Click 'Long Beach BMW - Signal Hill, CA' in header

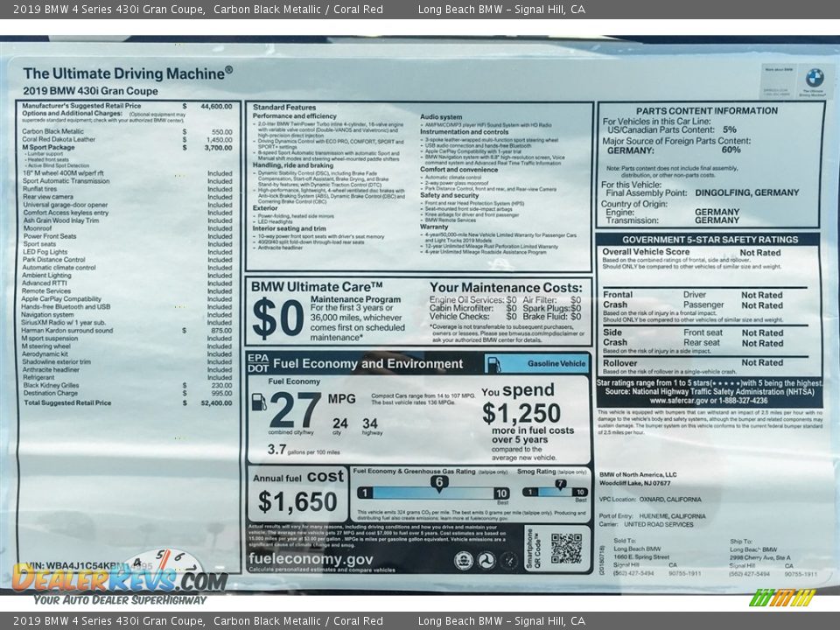click(x=501, y=10)
